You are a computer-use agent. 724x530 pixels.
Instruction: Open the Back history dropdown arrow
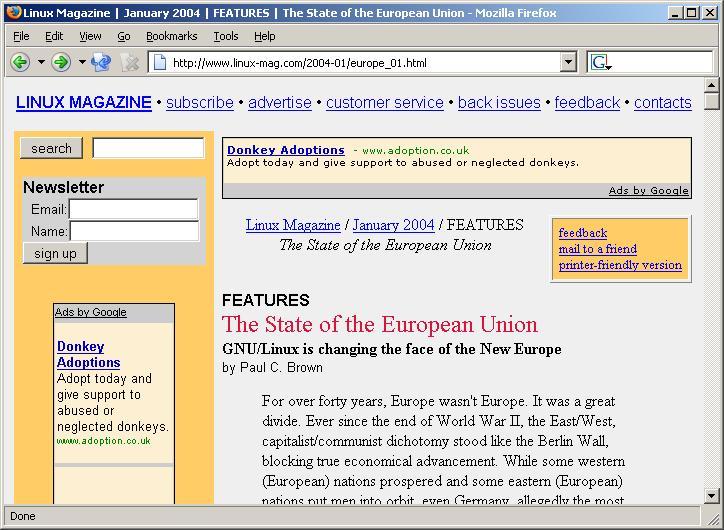coord(41,61)
